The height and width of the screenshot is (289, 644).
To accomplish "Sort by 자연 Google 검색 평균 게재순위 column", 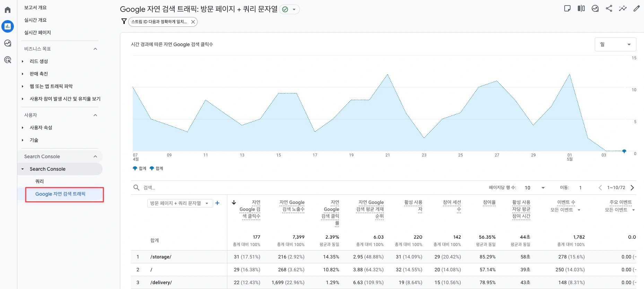I will click(x=370, y=209).
